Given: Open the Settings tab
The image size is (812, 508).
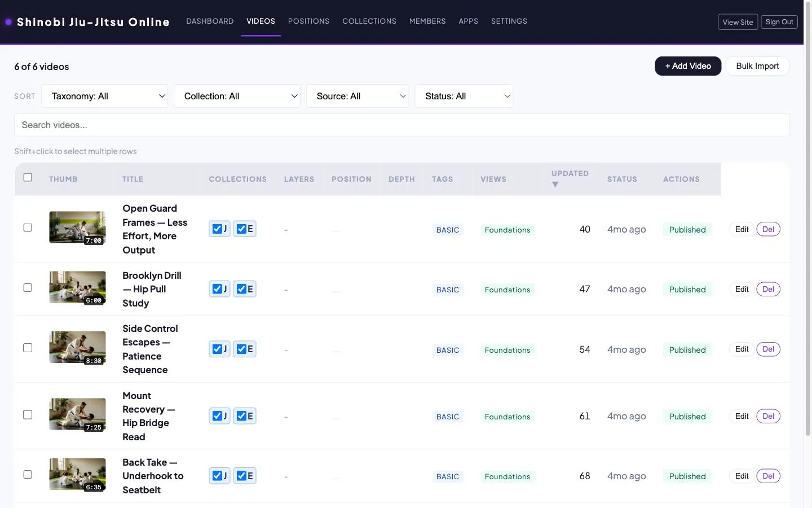Looking at the screenshot, I should 509,21.
